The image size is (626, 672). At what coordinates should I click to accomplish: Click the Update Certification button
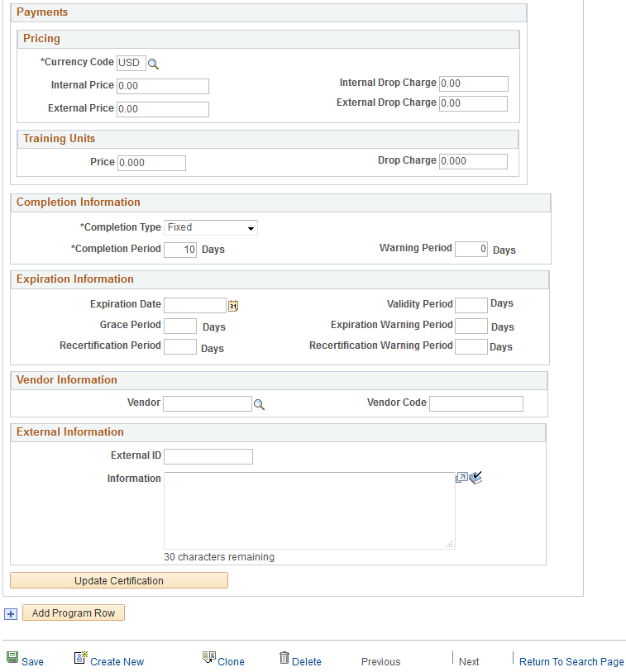tap(119, 580)
